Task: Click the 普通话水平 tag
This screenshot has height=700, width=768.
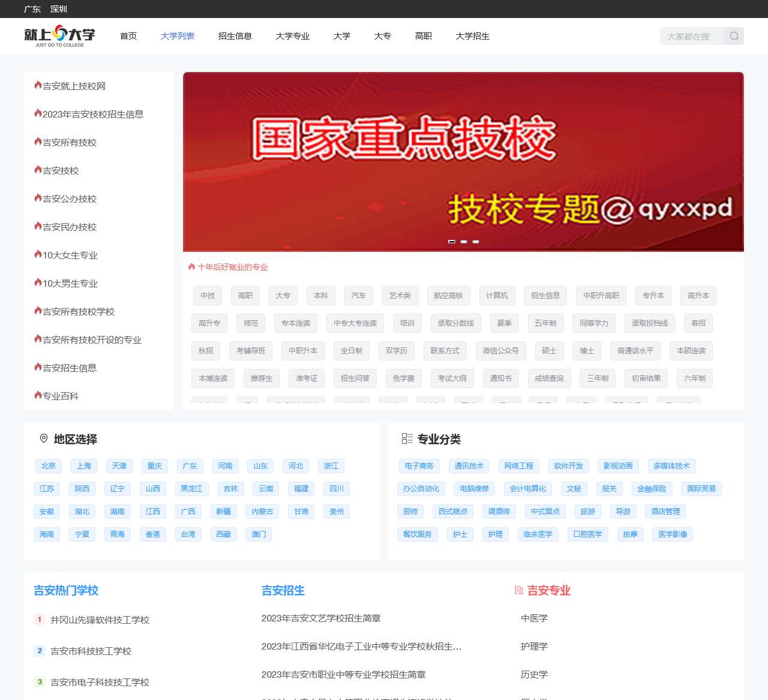Action: tap(635, 351)
